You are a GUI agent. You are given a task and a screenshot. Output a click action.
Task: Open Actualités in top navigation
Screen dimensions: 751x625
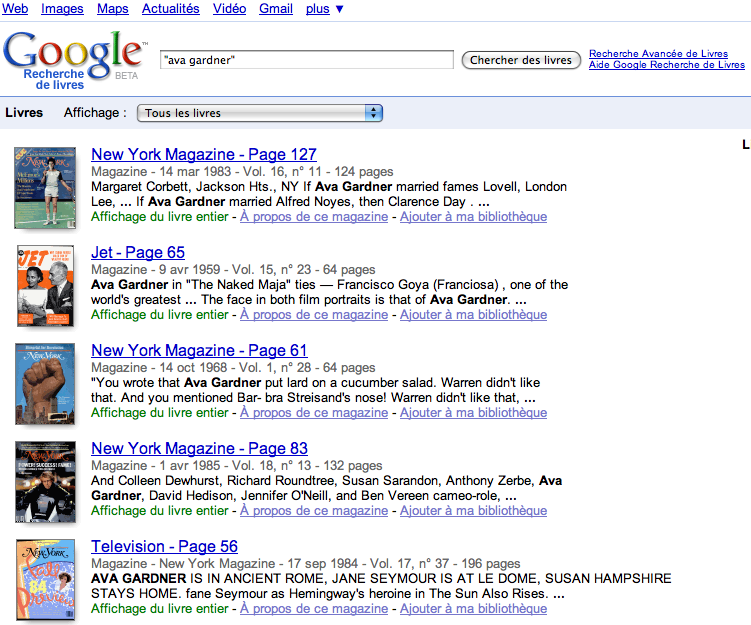(171, 9)
